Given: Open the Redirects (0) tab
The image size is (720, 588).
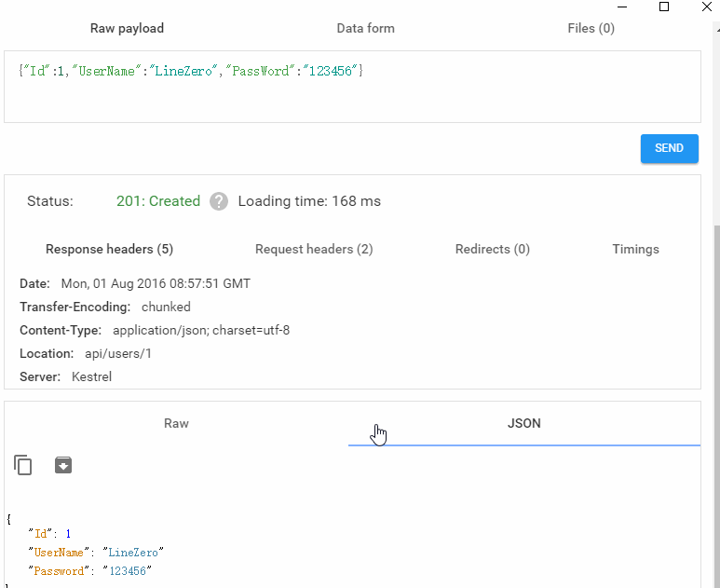Looking at the screenshot, I should coord(492,249).
